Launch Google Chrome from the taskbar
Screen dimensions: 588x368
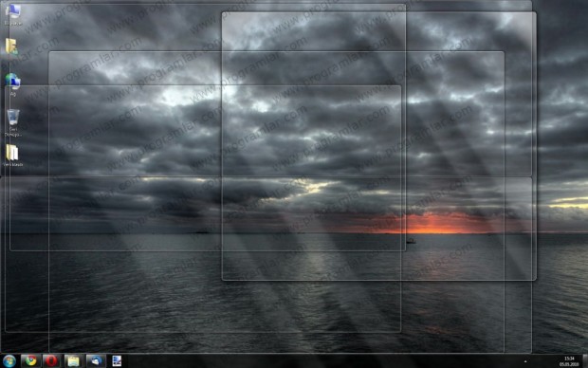(30, 360)
